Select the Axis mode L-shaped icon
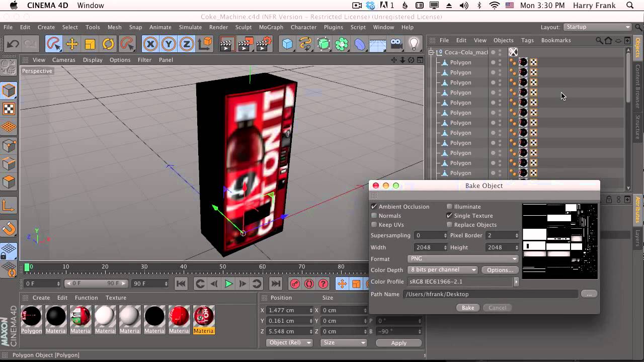This screenshot has height=362, width=644. (x=9, y=205)
